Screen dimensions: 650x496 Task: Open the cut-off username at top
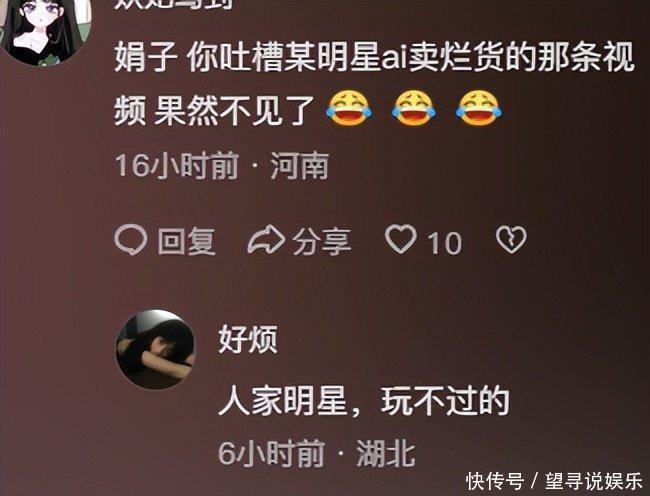point(174,4)
